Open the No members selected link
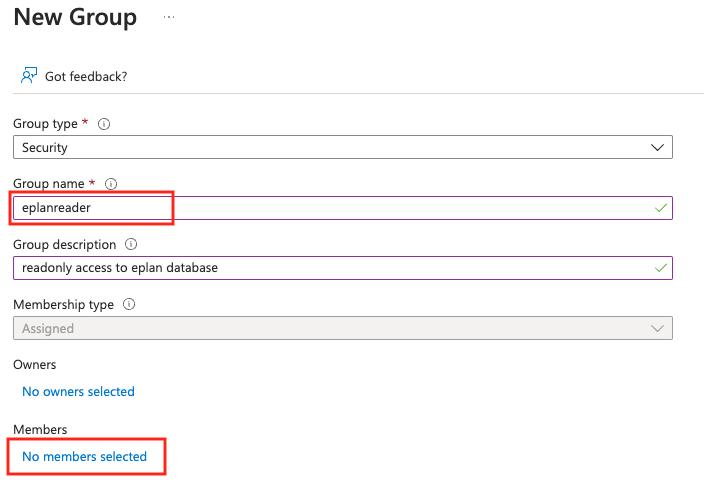 84,457
